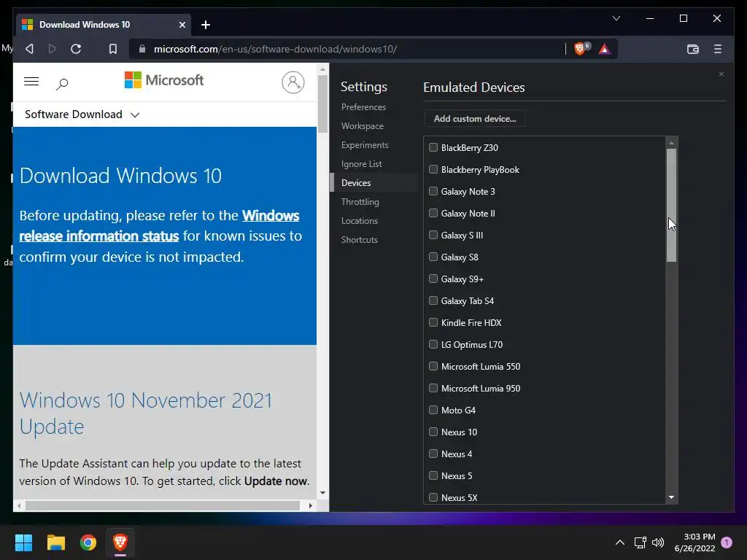Open the taskbar clock and date
This screenshot has height=560, width=747.
coord(694,542)
